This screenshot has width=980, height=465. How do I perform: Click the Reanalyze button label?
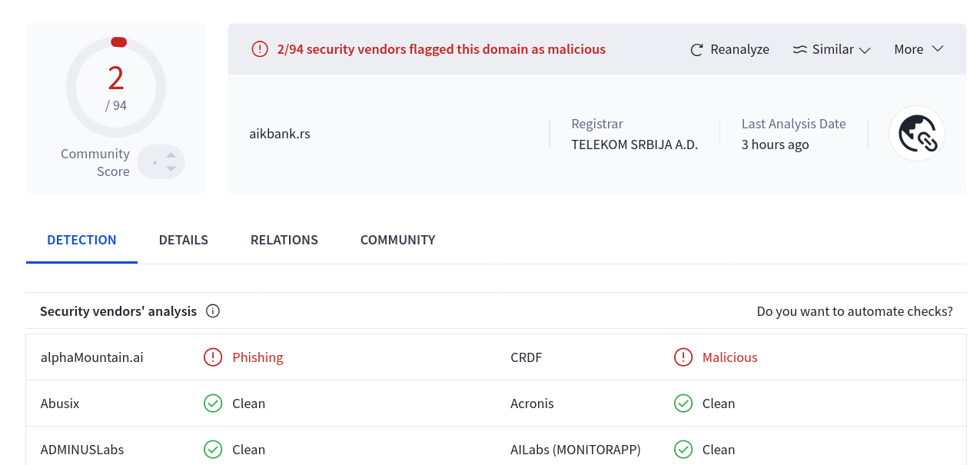click(x=739, y=49)
